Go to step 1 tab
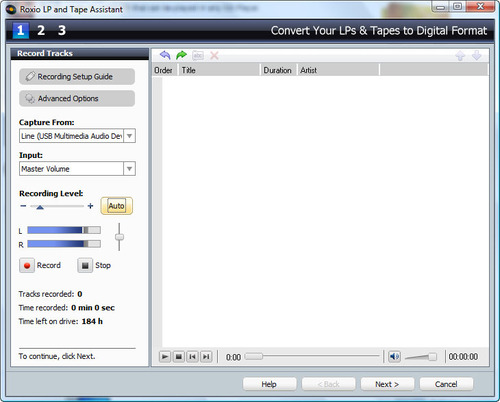 pos(21,30)
